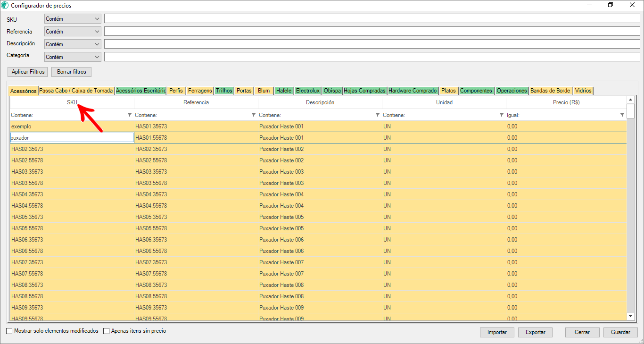This screenshot has width=644, height=344.
Task: Click the scrollbar up arrow in grid
Action: [631, 100]
